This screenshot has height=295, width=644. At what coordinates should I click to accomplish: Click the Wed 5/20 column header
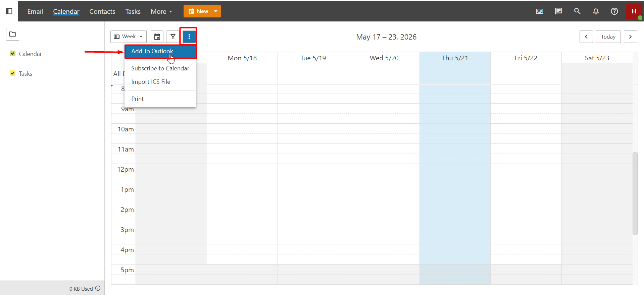(384, 58)
